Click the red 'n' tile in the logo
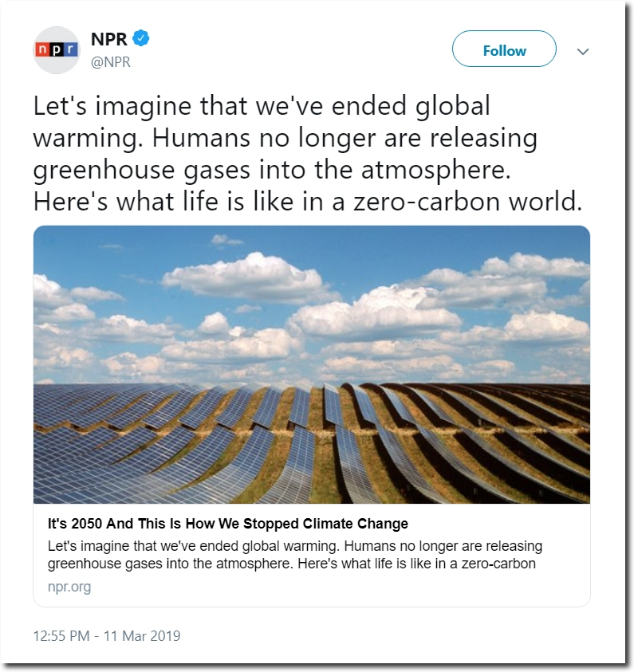This screenshot has width=634, height=672. point(42,49)
